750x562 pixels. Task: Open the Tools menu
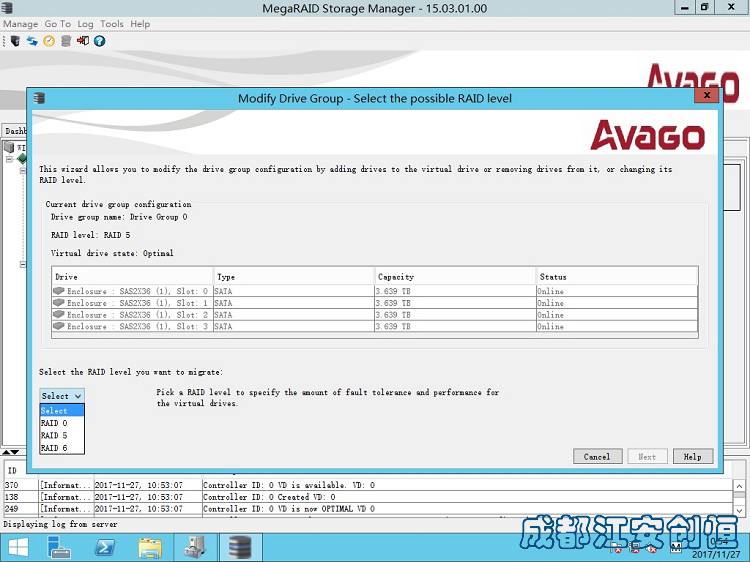[x=111, y=24]
